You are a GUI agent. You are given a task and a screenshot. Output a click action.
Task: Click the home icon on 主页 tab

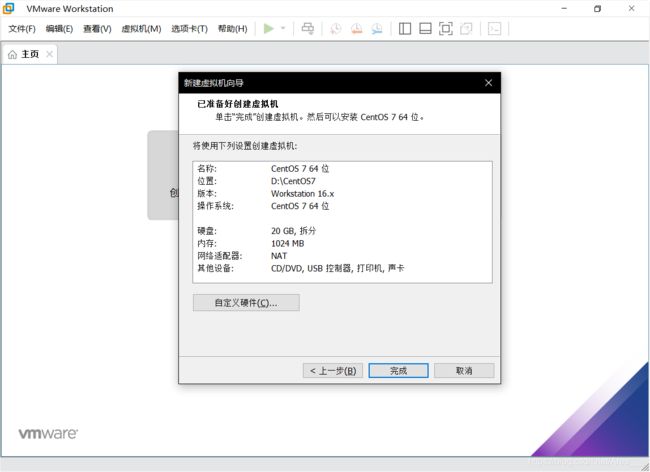coord(12,54)
